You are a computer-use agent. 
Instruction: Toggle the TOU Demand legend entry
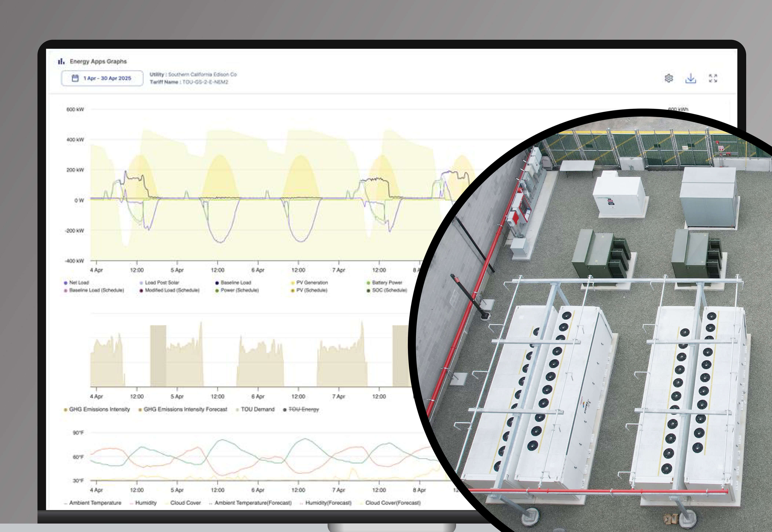pyautogui.click(x=255, y=409)
